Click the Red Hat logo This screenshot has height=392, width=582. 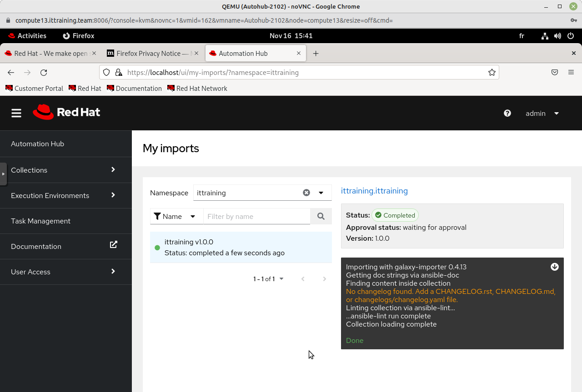pos(66,112)
